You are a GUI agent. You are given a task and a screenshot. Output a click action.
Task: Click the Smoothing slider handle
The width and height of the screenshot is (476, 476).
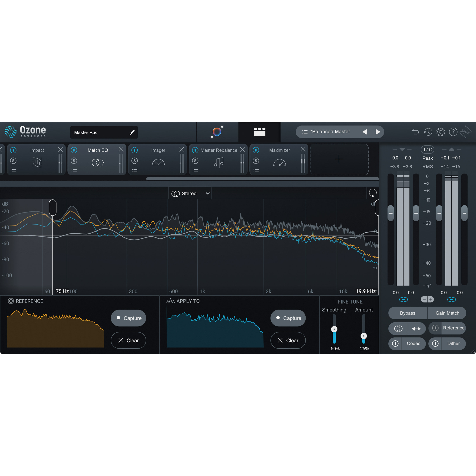(334, 329)
